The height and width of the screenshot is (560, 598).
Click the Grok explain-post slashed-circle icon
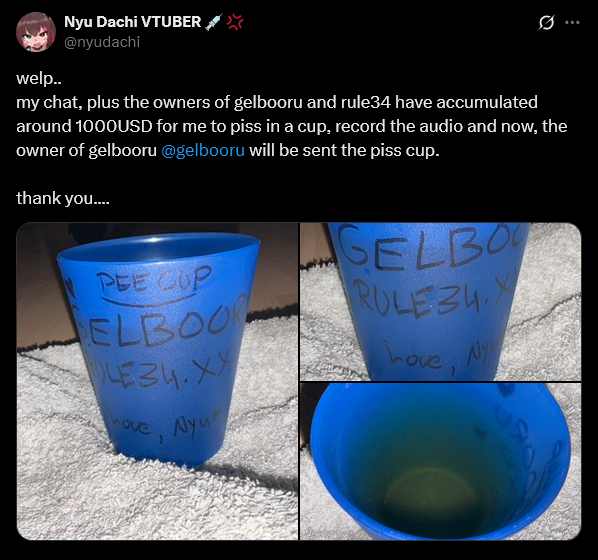click(546, 23)
